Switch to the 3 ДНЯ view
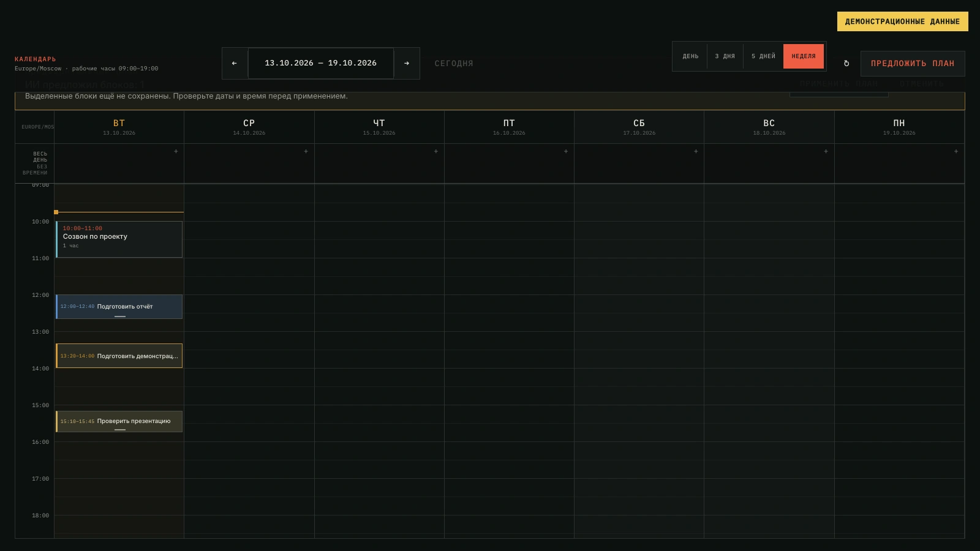Screen dimensions: 980x551 [725, 56]
